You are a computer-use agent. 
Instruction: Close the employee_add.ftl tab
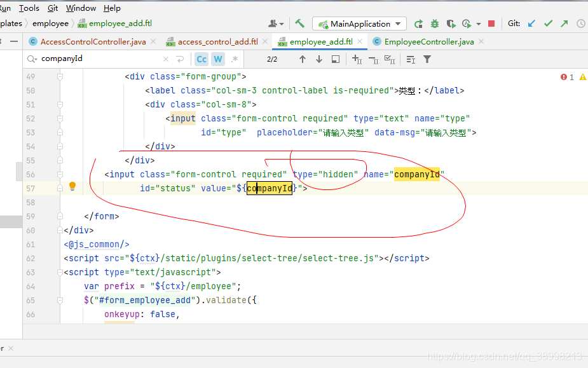pos(360,42)
